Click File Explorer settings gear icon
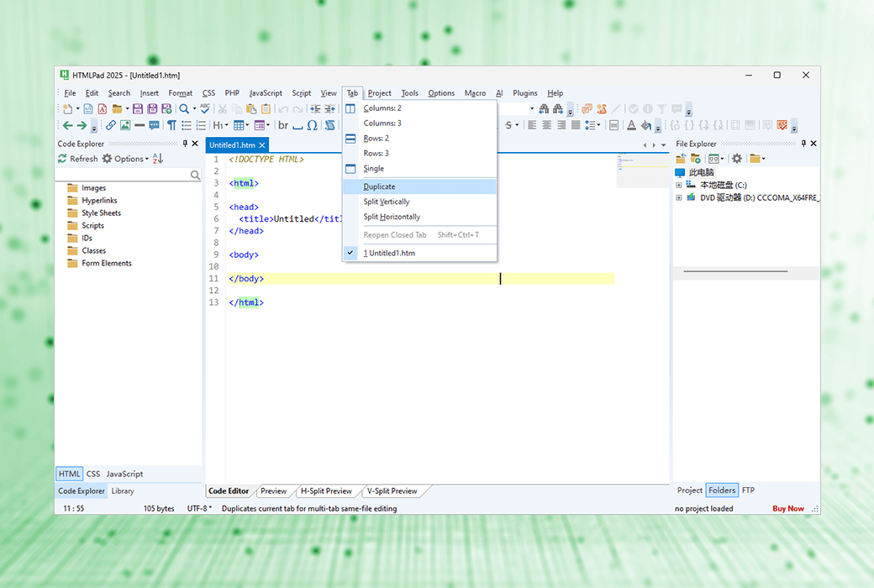The height and width of the screenshot is (588, 874). point(737,159)
